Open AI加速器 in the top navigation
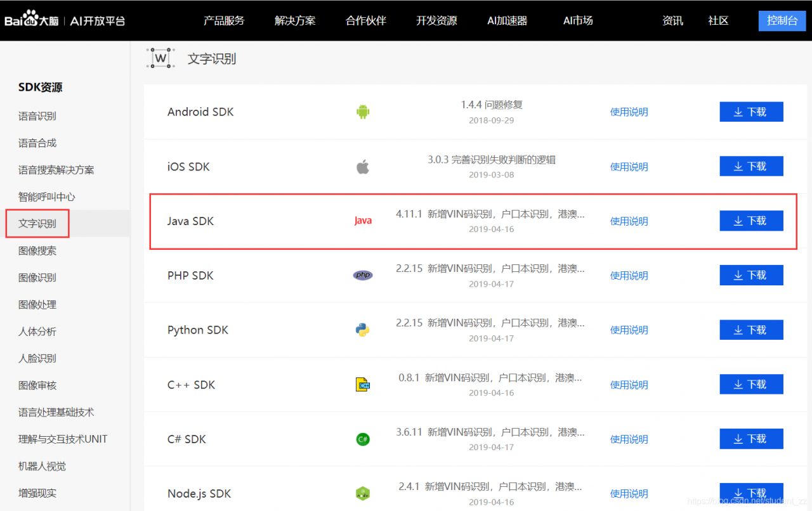Image resolution: width=812 pixels, height=511 pixels. [x=507, y=20]
